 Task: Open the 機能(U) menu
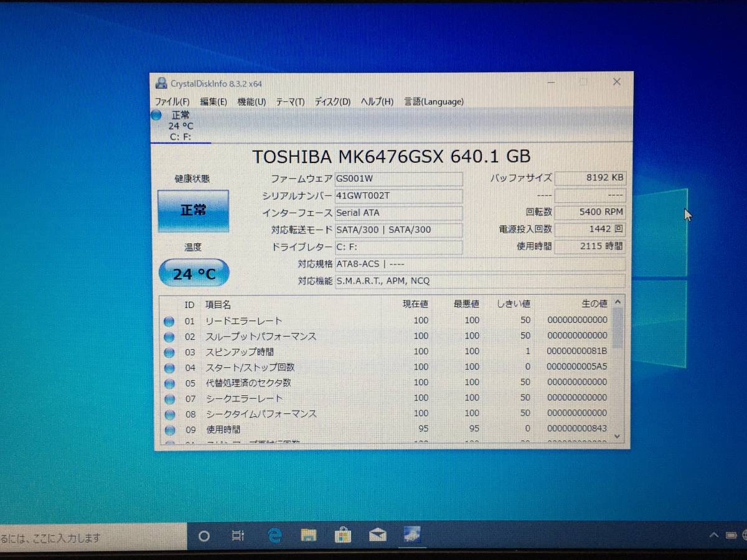tap(251, 101)
